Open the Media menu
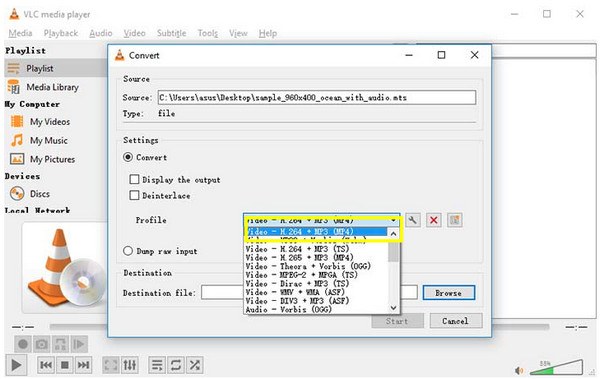The image size is (600, 379). pos(20,33)
